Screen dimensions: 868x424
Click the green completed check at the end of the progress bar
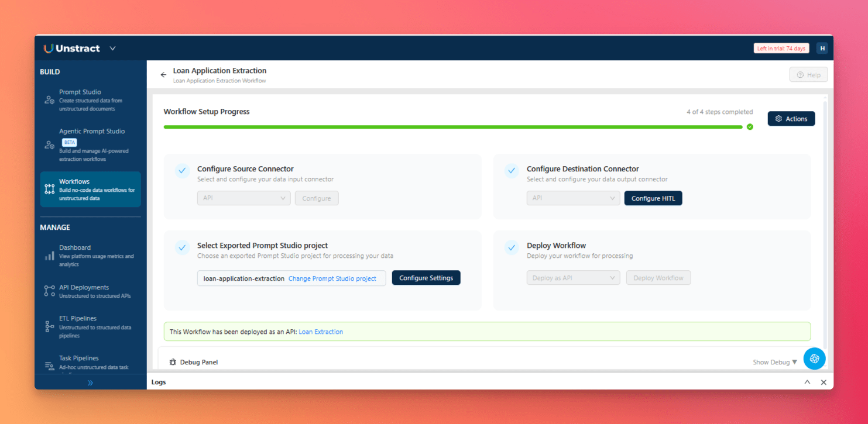[x=750, y=127]
